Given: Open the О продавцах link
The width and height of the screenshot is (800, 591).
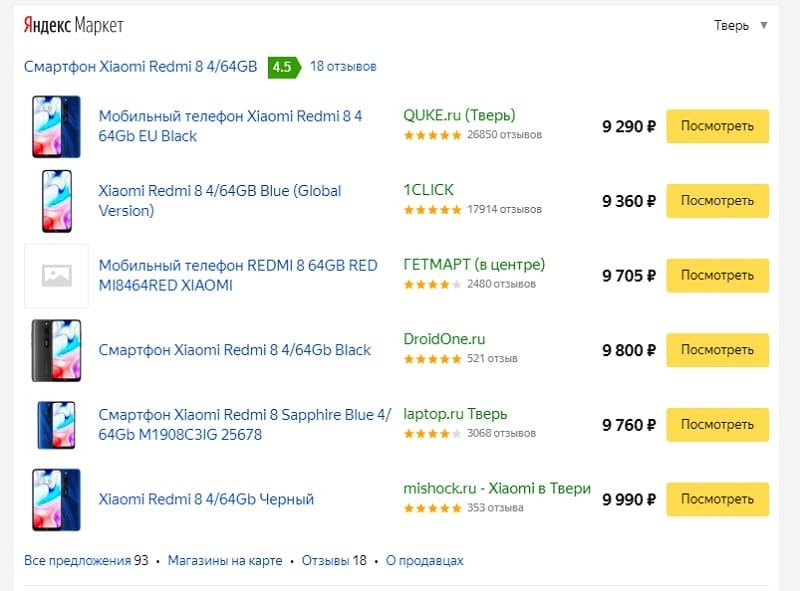Looking at the screenshot, I should (425, 561).
